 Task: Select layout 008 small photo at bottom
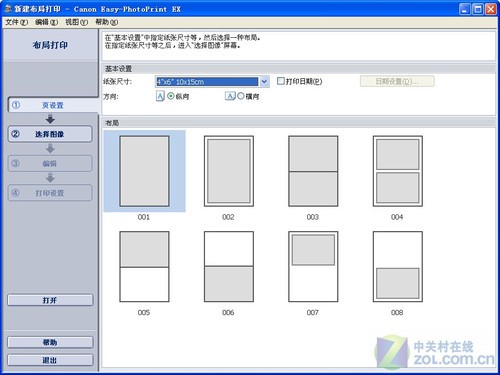tap(398, 267)
